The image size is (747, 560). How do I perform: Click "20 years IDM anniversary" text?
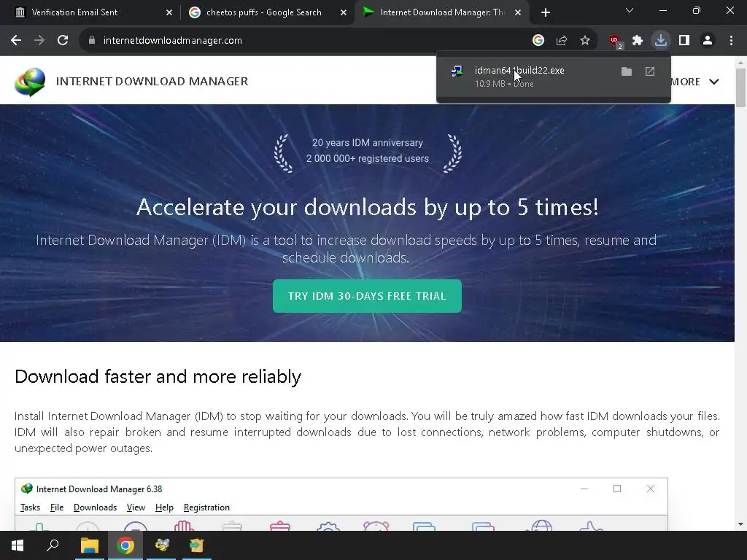tap(368, 143)
